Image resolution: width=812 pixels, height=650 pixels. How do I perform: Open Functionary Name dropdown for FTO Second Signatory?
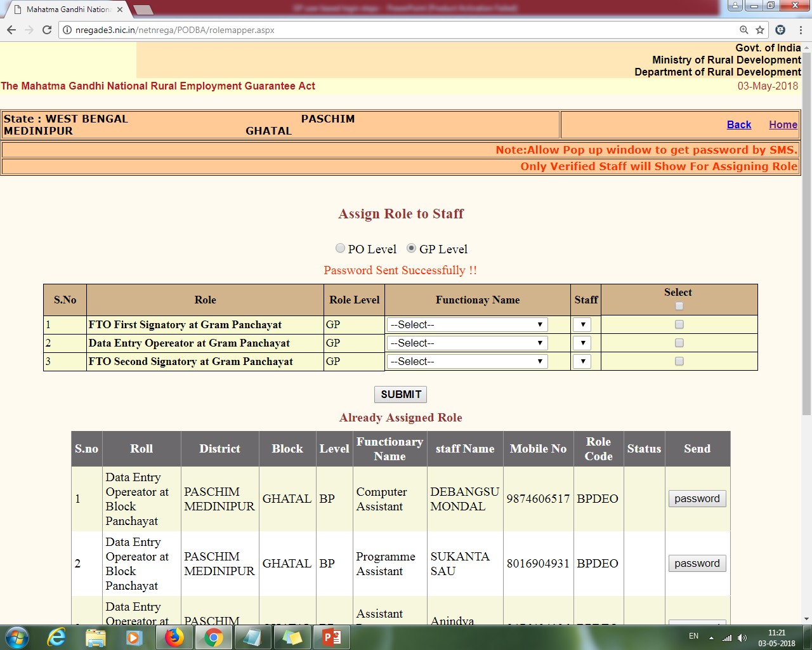[467, 361]
